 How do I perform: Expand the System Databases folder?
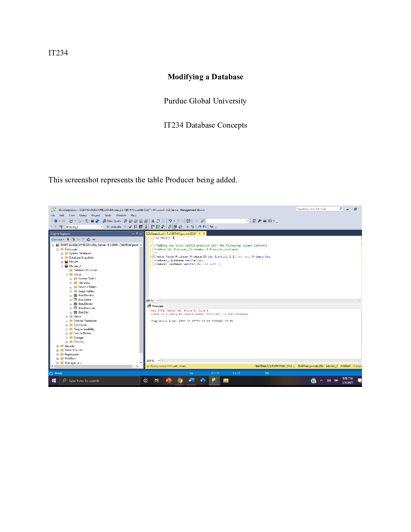tap(62, 254)
